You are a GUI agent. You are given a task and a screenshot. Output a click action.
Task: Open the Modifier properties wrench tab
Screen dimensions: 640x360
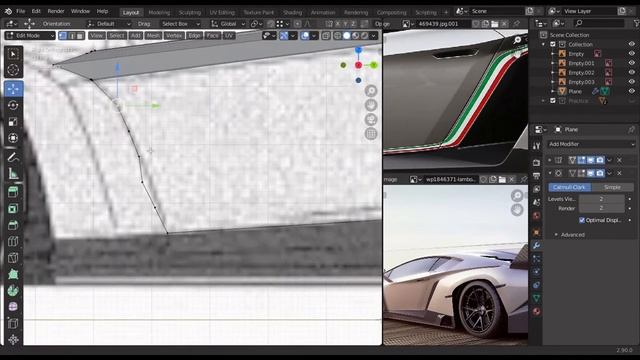[x=536, y=245]
